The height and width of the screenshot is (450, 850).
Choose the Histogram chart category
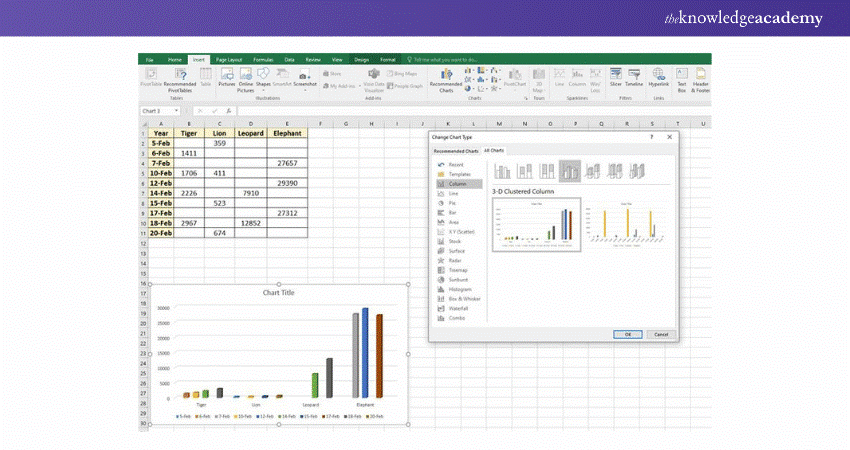coord(459,289)
